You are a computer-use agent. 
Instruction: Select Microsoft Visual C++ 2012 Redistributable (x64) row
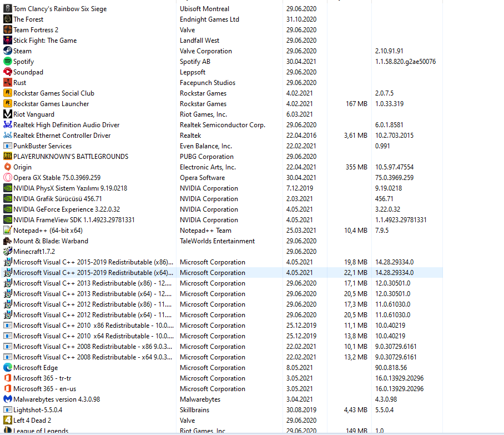tap(223, 314)
